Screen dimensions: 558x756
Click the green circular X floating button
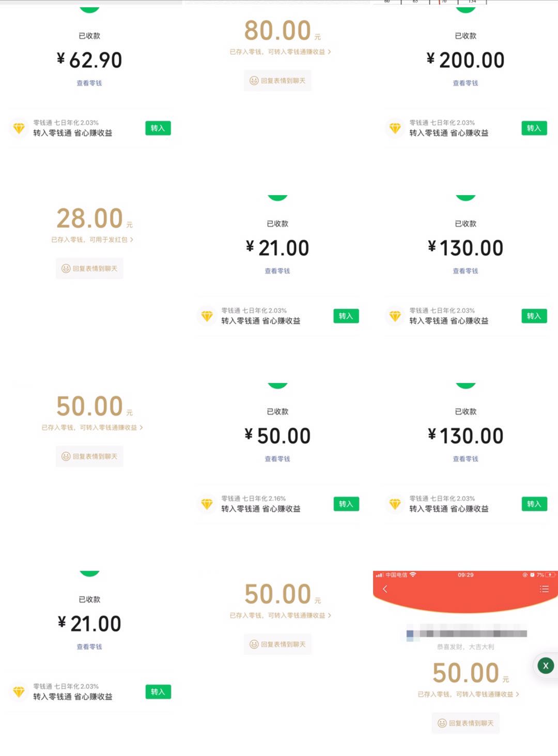[x=546, y=666]
